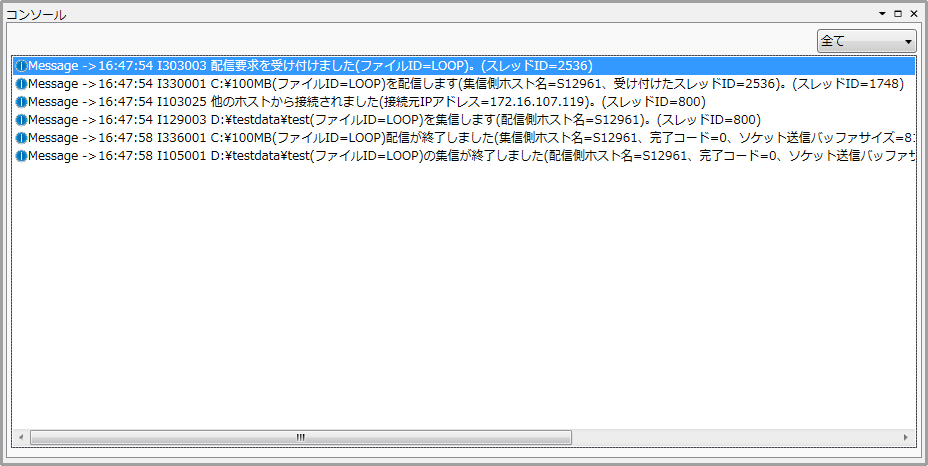The width and height of the screenshot is (928, 466).
Task: Click info icon of I105001 message
Action: 21,156
